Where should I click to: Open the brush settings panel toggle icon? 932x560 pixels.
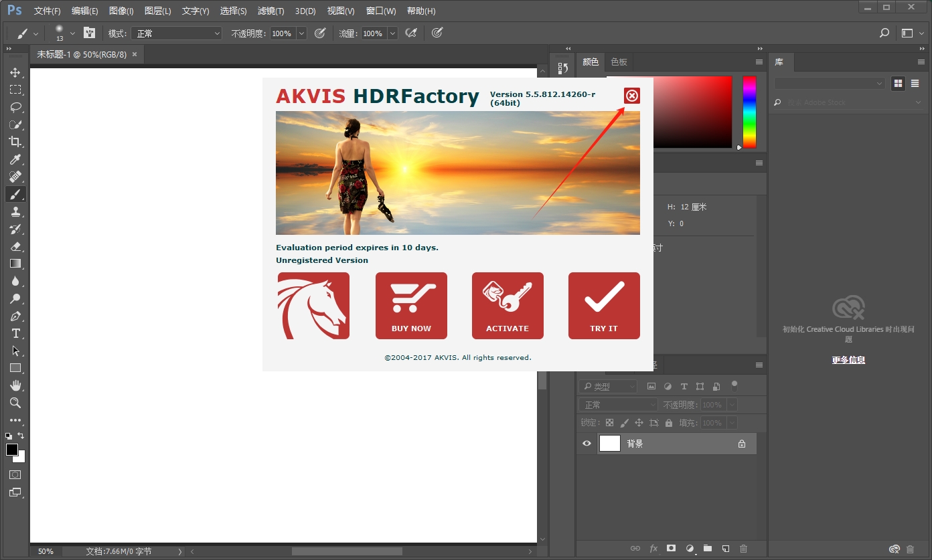(90, 33)
